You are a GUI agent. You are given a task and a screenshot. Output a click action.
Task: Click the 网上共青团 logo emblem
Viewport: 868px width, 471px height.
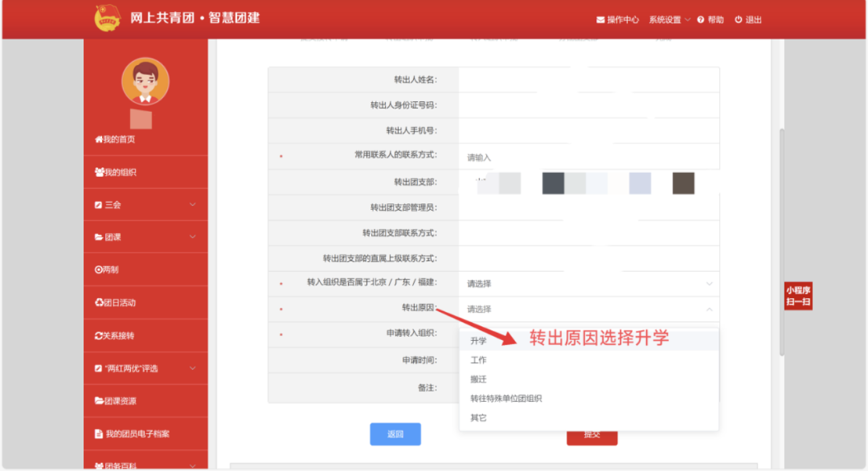(107, 18)
